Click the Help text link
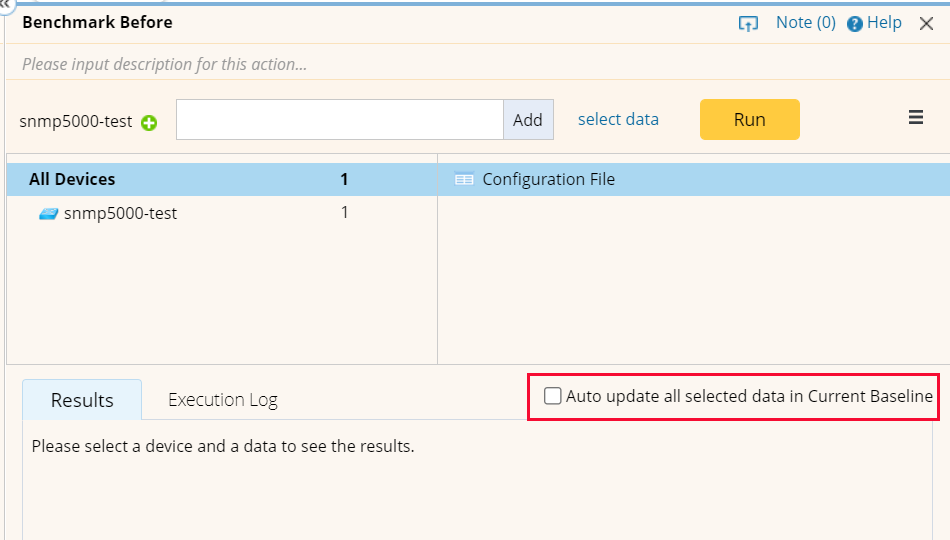This screenshot has width=950, height=540. coord(884,22)
